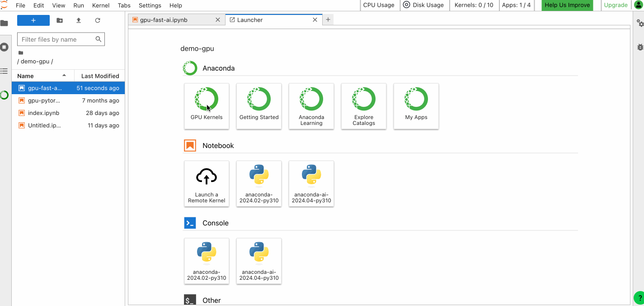Viewport: 644px width, 306px height.
Task: Open a new tab with plus button
Action: coord(328,19)
